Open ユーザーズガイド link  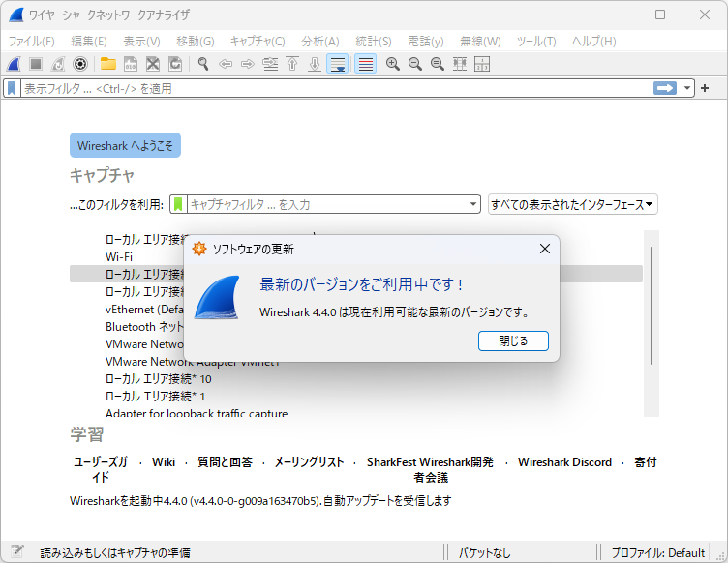(x=101, y=469)
